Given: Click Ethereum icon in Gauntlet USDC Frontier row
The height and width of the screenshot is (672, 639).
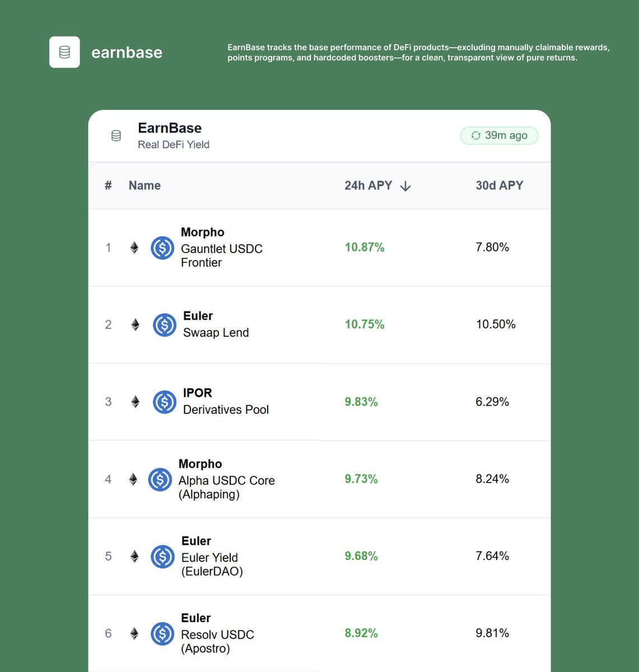Looking at the screenshot, I should click(134, 248).
